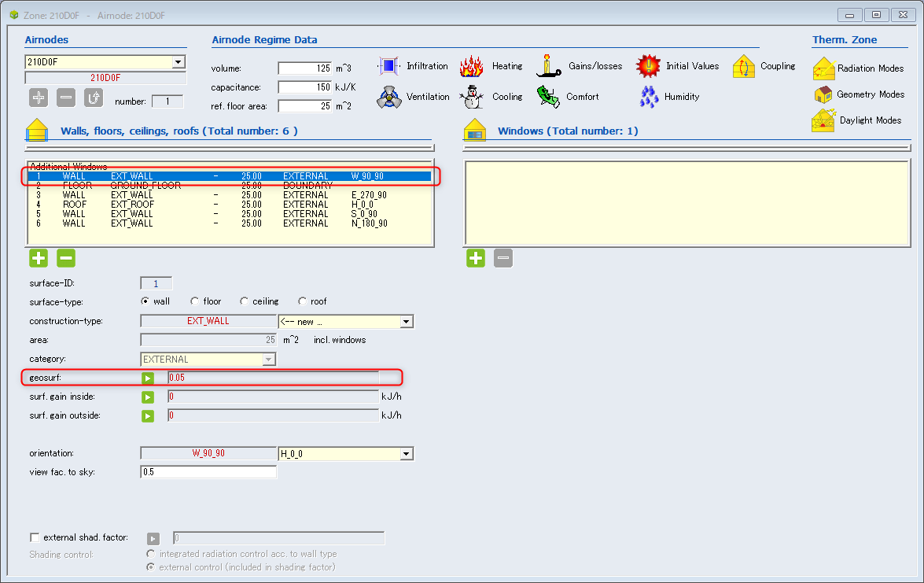Viewport: 924px width, 583px height.
Task: Click the Initial Values label
Action: (x=693, y=66)
